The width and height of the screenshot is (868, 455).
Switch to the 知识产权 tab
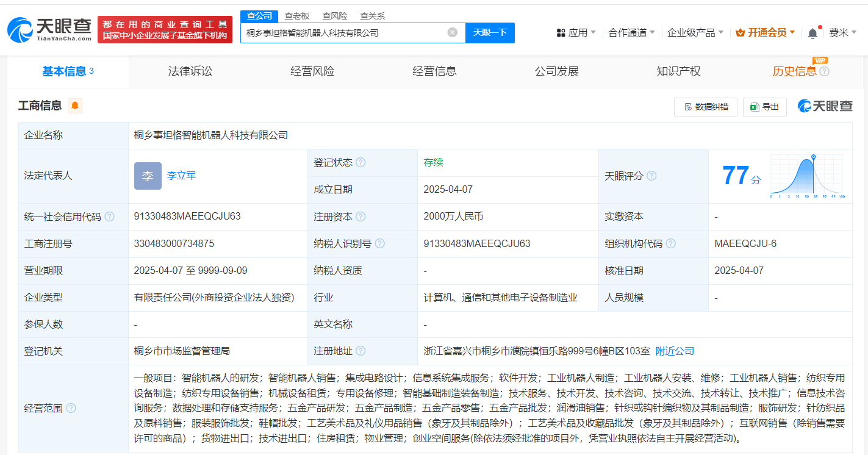coord(678,71)
